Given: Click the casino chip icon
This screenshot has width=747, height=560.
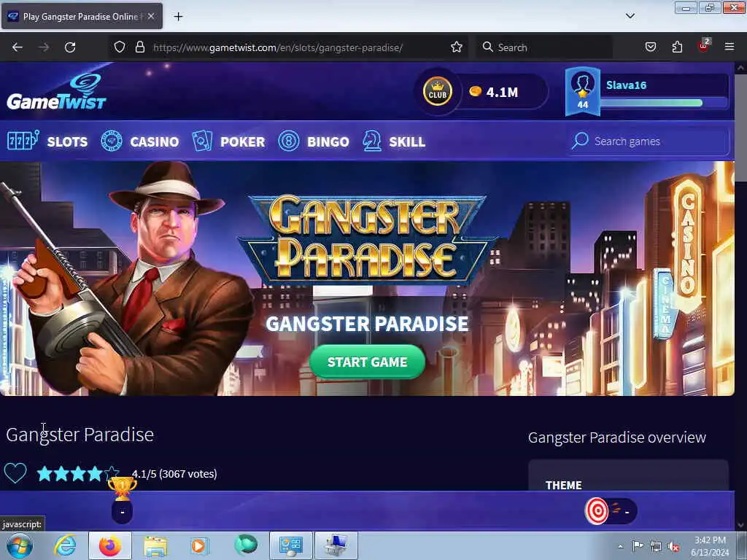Looking at the screenshot, I should coord(112,141).
